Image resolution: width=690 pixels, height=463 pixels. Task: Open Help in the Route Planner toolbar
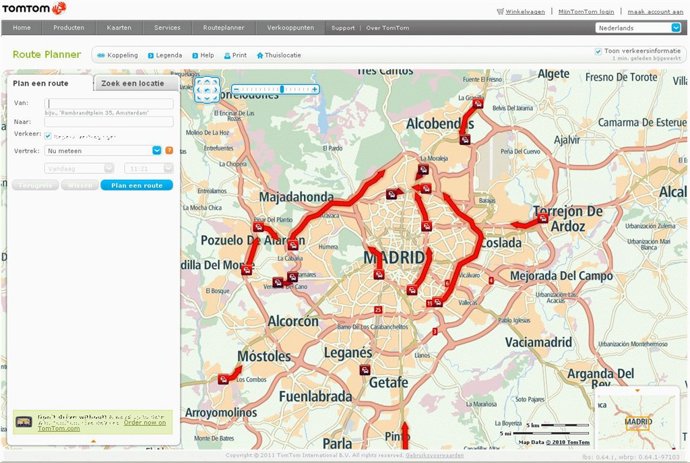pyautogui.click(x=206, y=55)
